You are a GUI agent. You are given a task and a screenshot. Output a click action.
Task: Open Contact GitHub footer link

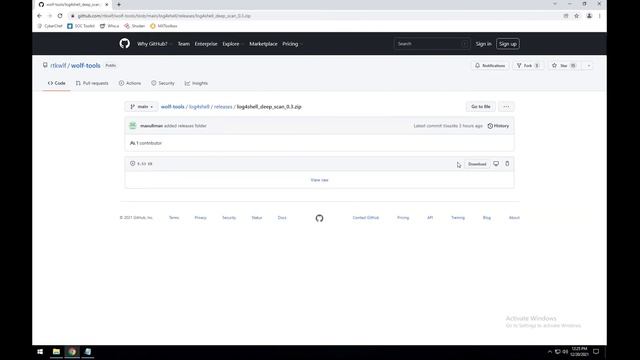point(366,218)
